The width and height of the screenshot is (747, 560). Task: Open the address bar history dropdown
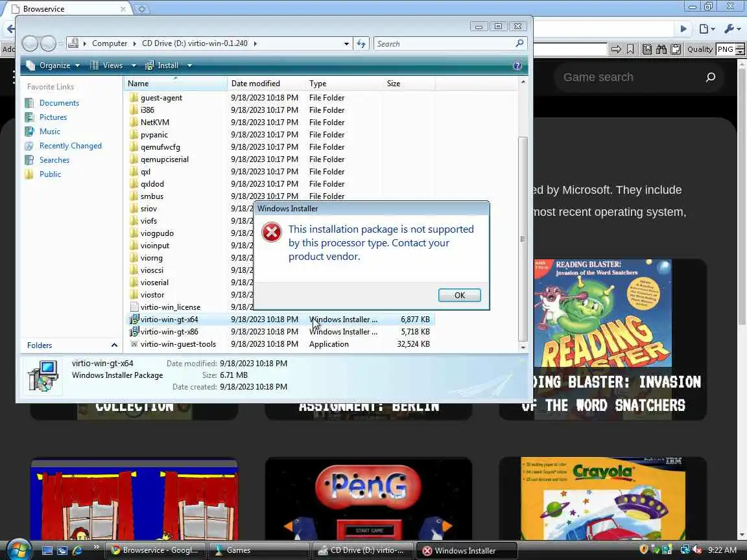tap(346, 43)
